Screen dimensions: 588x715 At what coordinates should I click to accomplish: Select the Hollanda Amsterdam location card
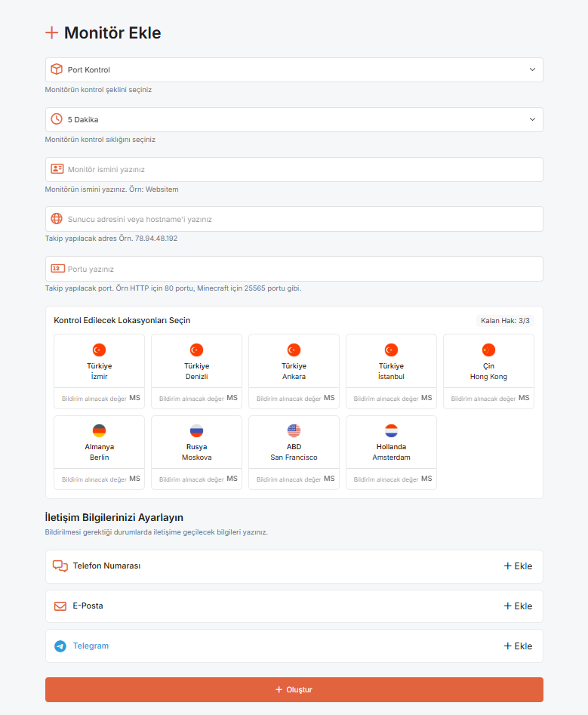point(391,442)
